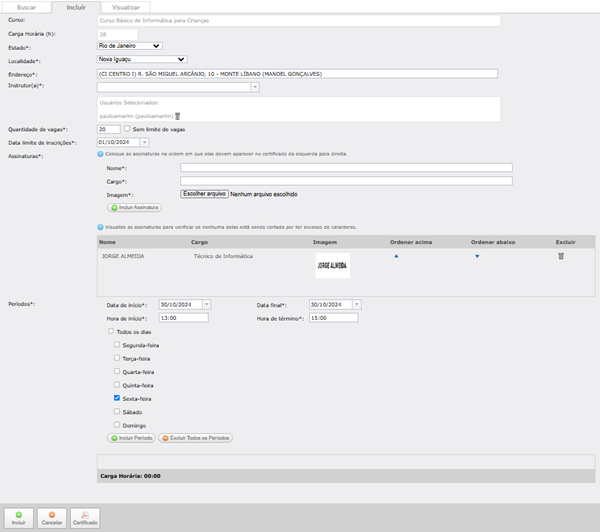Delete the Jorge Almeida signature row
Viewport: 600px width, 532px height.
pos(561,257)
